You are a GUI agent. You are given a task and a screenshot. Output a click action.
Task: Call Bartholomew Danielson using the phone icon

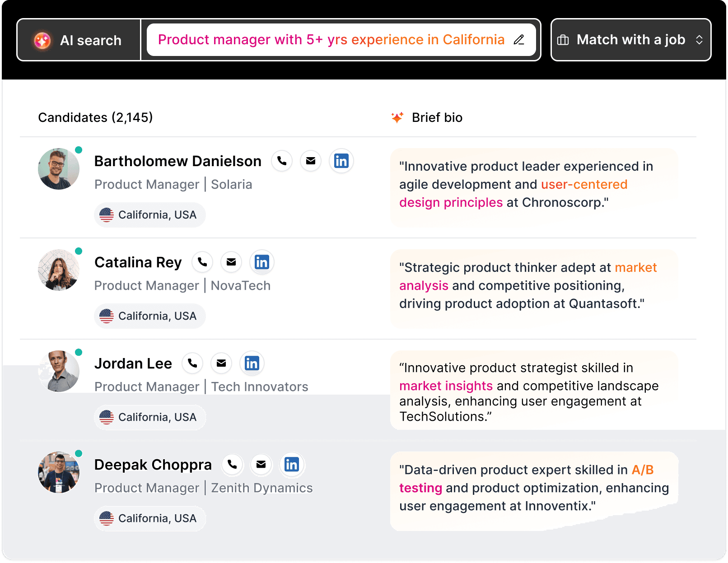282,161
